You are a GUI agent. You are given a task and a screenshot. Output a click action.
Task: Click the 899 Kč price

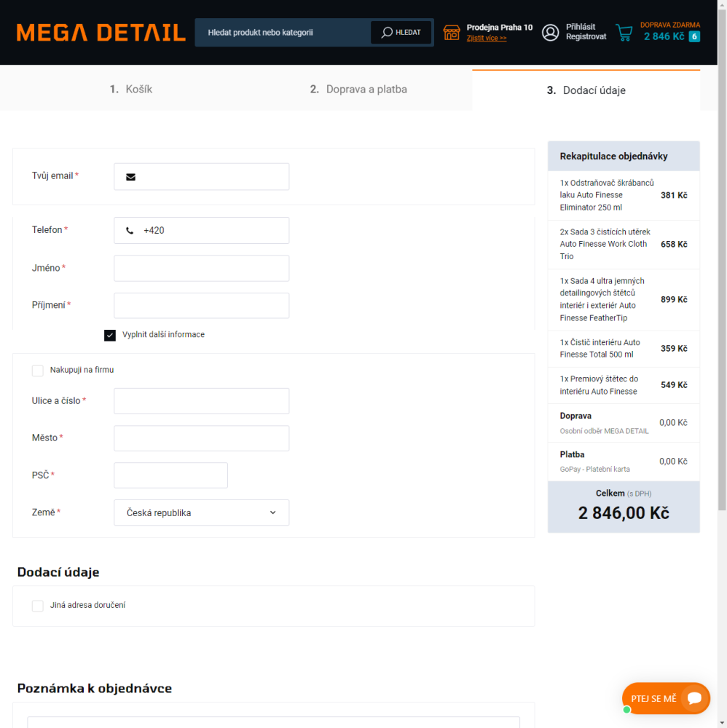coord(674,299)
